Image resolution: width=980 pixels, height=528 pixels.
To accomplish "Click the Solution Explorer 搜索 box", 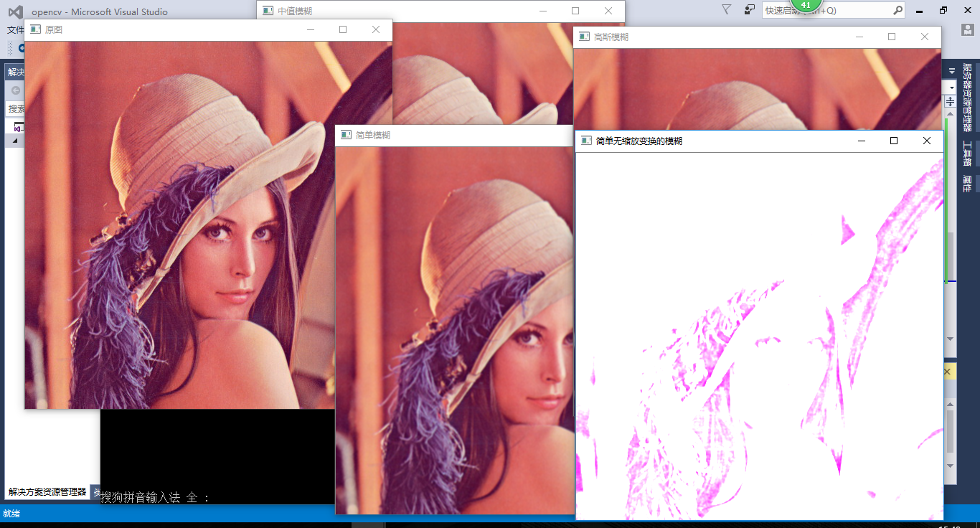I will 17,109.
